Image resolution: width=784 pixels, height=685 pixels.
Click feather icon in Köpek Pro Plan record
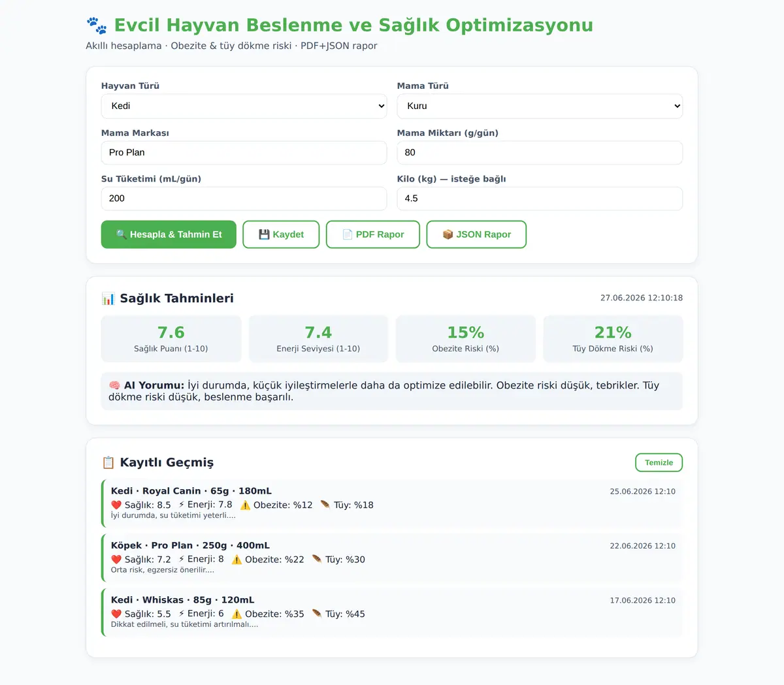pyautogui.click(x=316, y=560)
